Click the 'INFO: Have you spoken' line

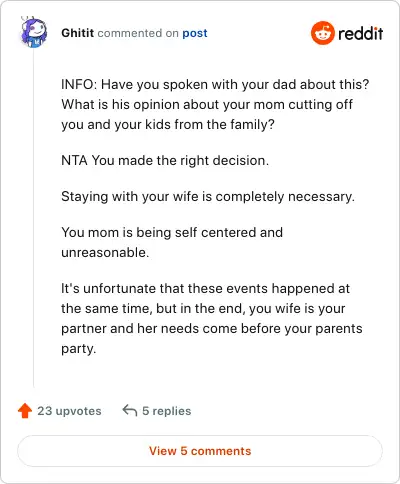pyautogui.click(x=215, y=85)
